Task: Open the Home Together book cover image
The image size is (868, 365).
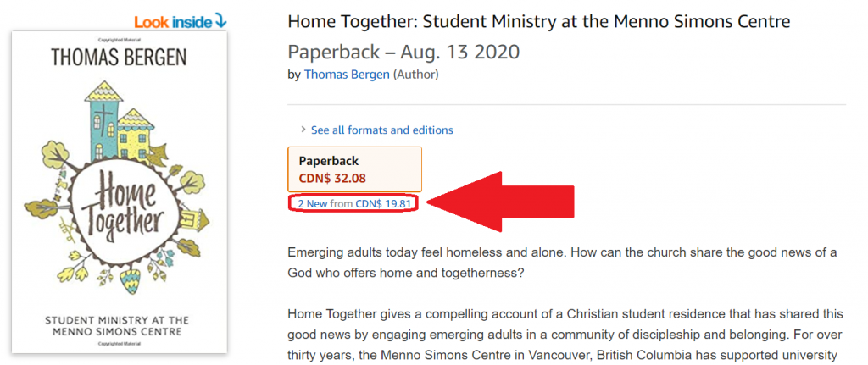Action: click(x=120, y=192)
